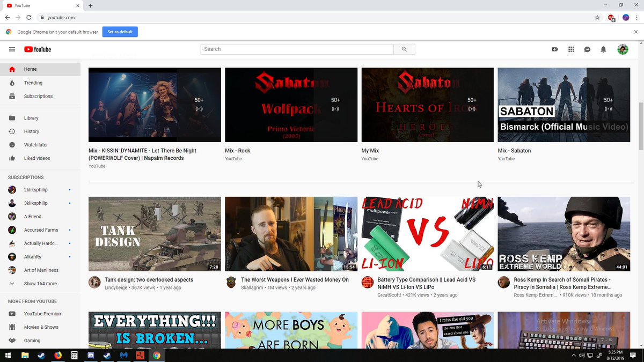Dismiss the default browser info bar
644x362 pixels.
636,32
